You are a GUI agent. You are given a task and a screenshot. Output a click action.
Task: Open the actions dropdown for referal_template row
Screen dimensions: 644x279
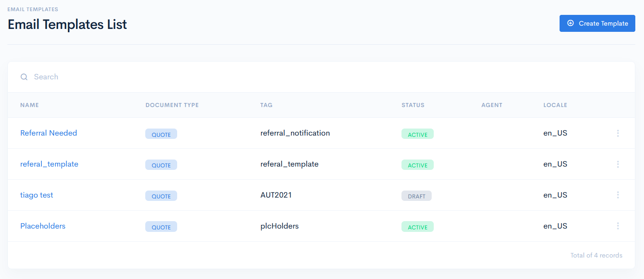[618, 164]
